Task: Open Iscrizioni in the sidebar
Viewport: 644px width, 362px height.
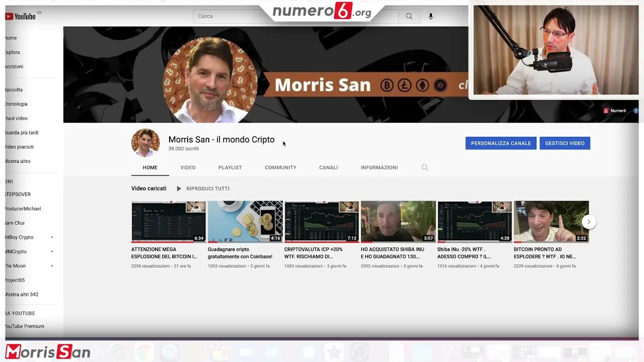Action: click(14, 66)
